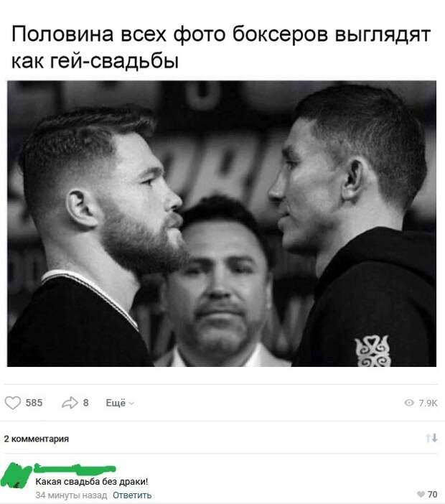Click the emblem on the hoodie in photo
Image resolution: width=445 pixels, height=504 pixels.
coord(373,351)
